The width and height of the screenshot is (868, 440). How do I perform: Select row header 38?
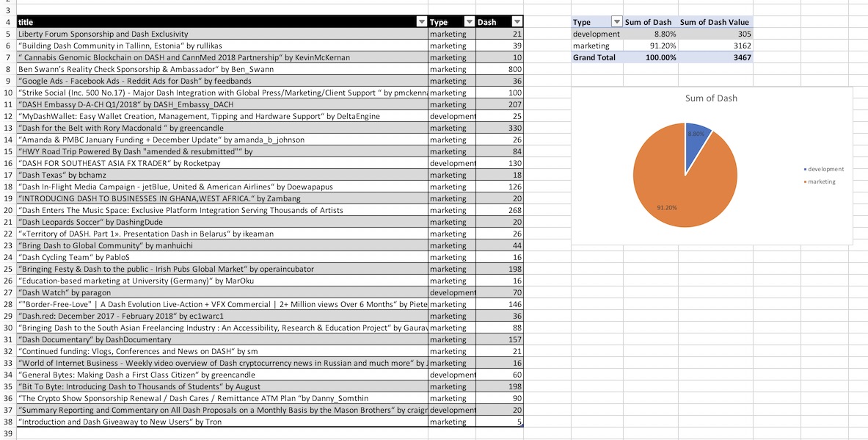coord(8,422)
